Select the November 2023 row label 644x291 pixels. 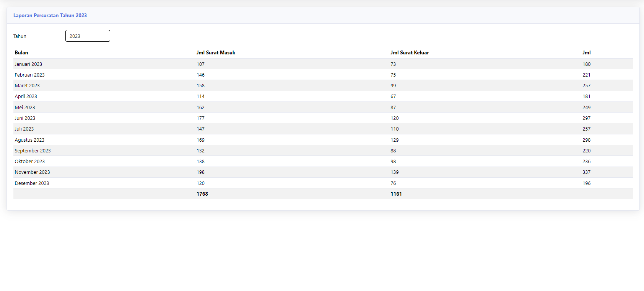pos(32,172)
